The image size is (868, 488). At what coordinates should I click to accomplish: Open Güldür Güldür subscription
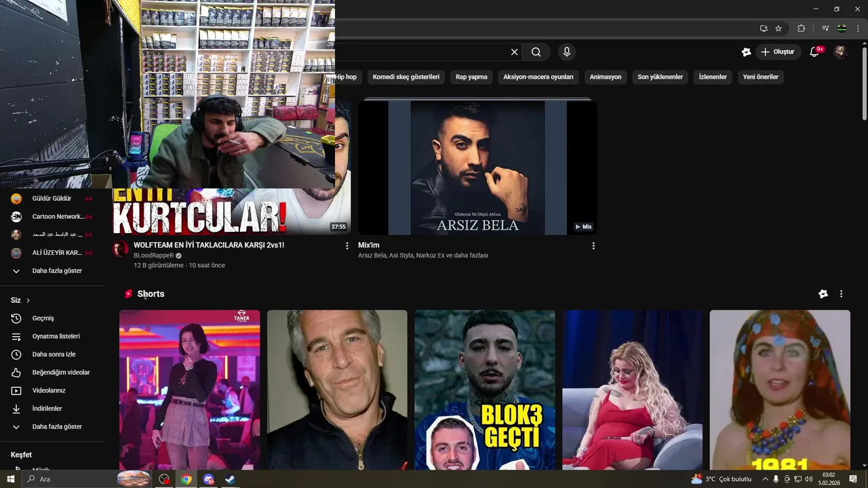(52, 199)
